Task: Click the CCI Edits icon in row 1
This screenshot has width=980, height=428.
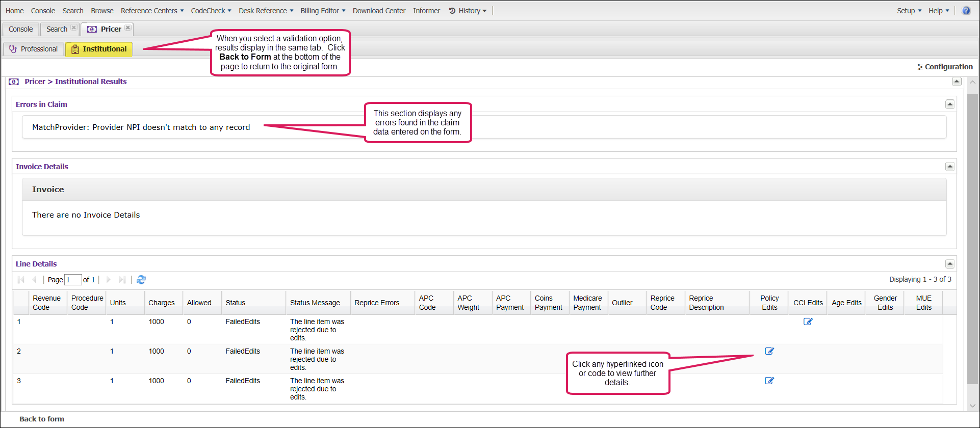Action: tap(808, 322)
